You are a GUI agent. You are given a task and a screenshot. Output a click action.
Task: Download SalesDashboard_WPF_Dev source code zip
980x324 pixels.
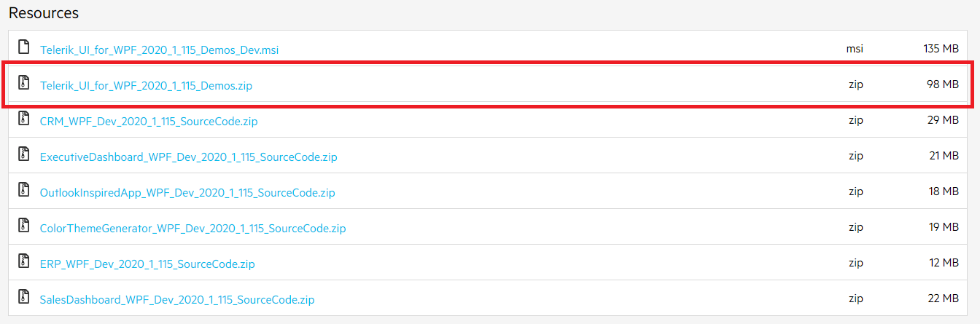tap(177, 300)
